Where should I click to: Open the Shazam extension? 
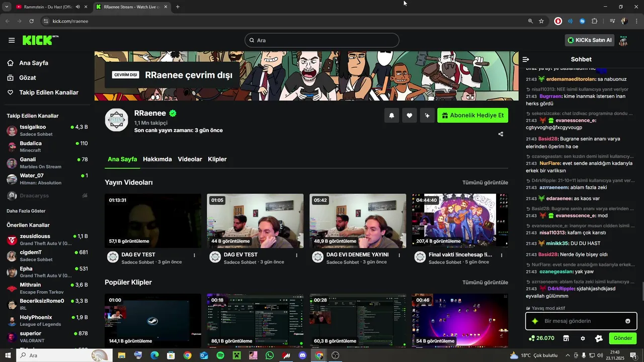[x=582, y=21]
